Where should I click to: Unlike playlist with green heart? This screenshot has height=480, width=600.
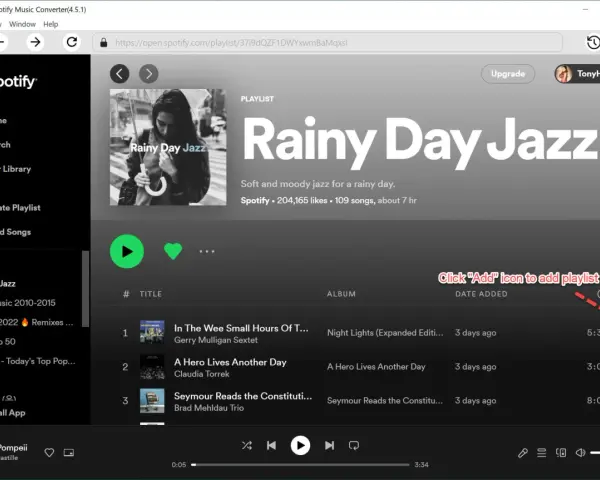(x=173, y=251)
